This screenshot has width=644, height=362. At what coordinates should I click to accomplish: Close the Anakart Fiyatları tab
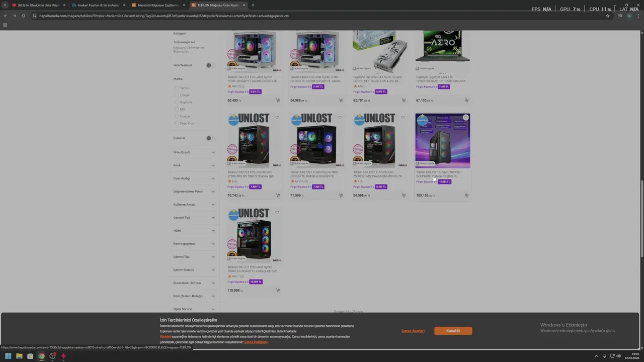click(124, 5)
